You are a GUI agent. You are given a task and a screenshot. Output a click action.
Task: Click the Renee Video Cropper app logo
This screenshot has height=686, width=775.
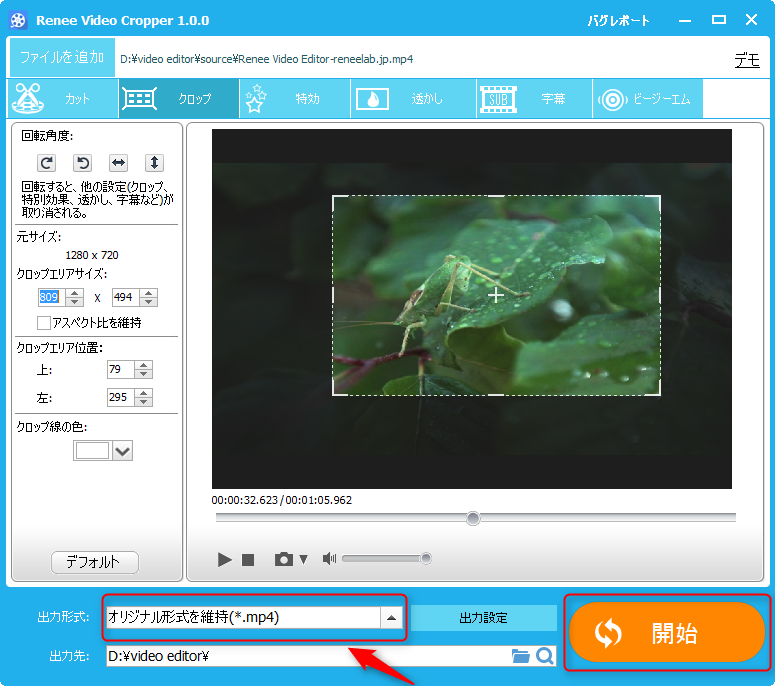(18, 20)
